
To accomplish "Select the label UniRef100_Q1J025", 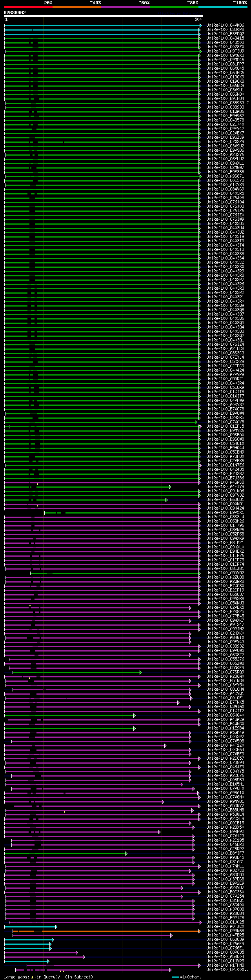I will 225,922.
